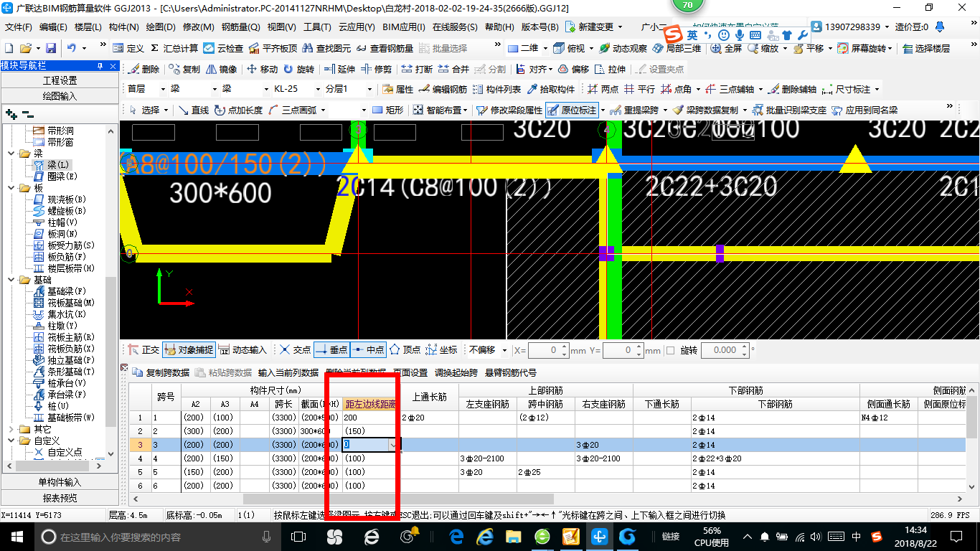Toggle 垂点 perpendicular snap
This screenshot has width=980, height=551.
coord(331,350)
